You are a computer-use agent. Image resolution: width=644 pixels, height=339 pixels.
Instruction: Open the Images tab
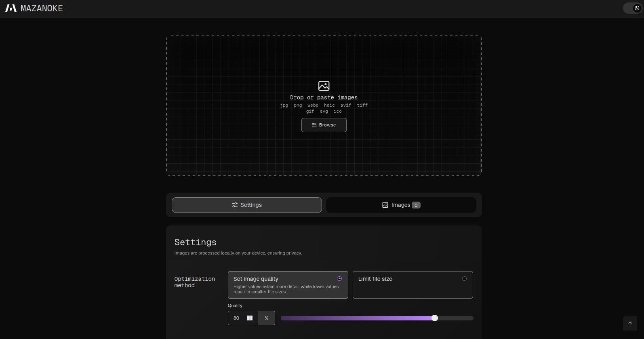pyautogui.click(x=401, y=205)
